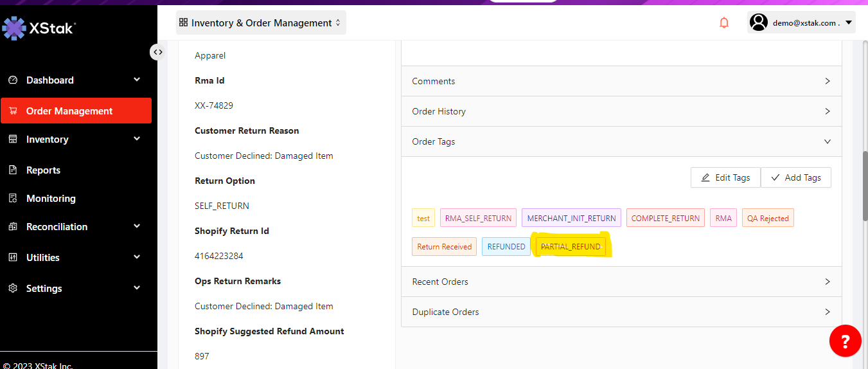Click the Add Tags button
868x369 pixels.
click(x=795, y=177)
